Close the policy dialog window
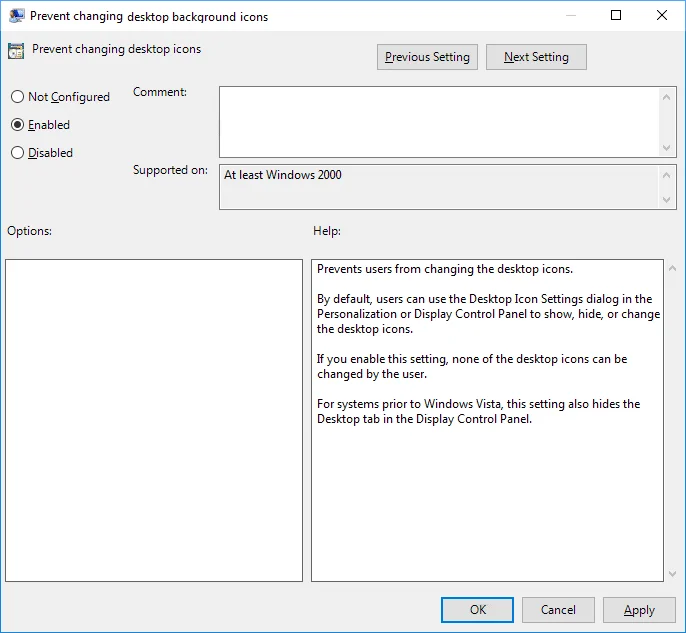The width and height of the screenshot is (686, 633). pyautogui.click(x=662, y=15)
